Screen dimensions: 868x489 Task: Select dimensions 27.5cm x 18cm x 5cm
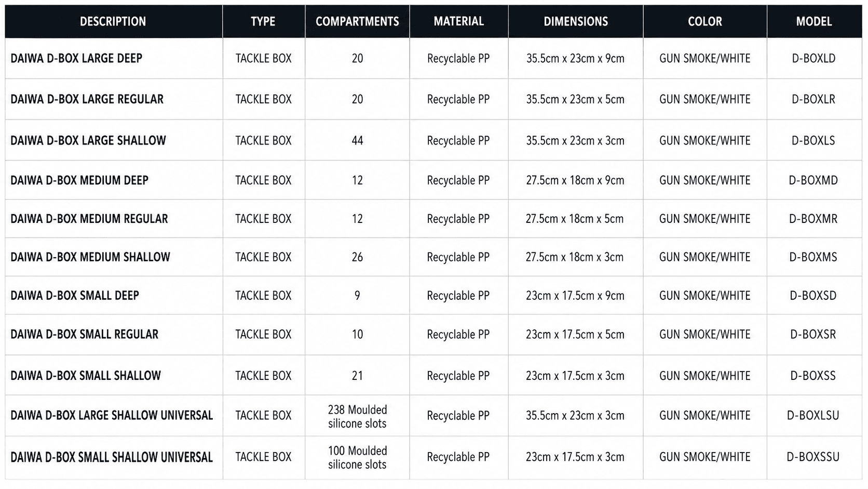click(575, 219)
